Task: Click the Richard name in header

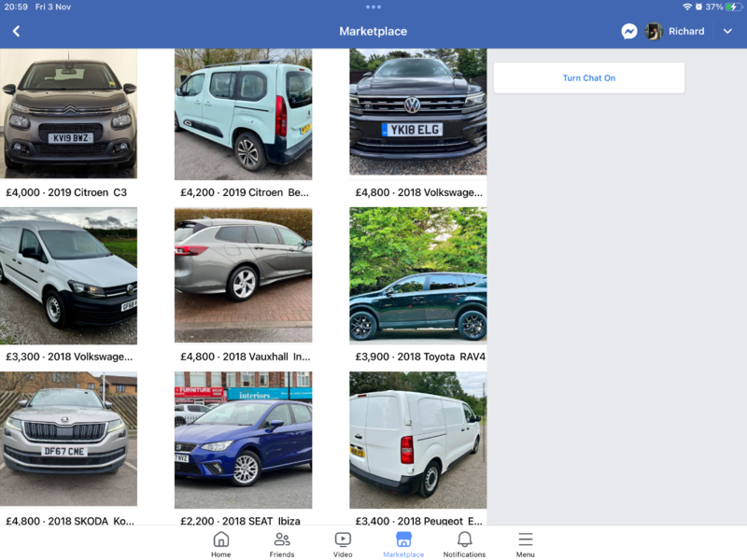Action: [686, 32]
